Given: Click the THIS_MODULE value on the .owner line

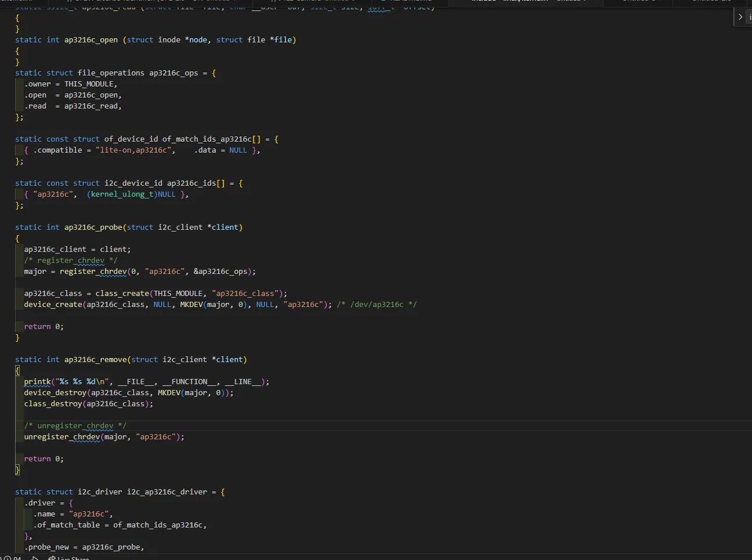Looking at the screenshot, I should [x=89, y=84].
